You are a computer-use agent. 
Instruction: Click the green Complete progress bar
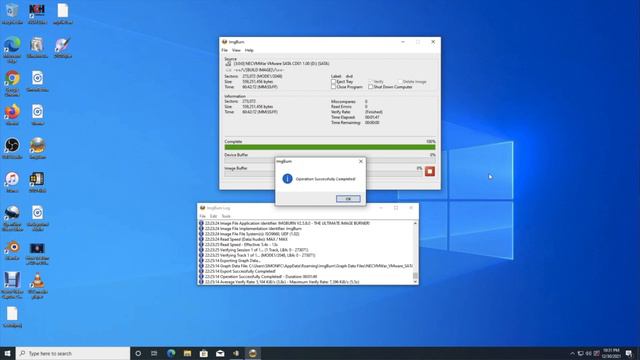click(330, 147)
